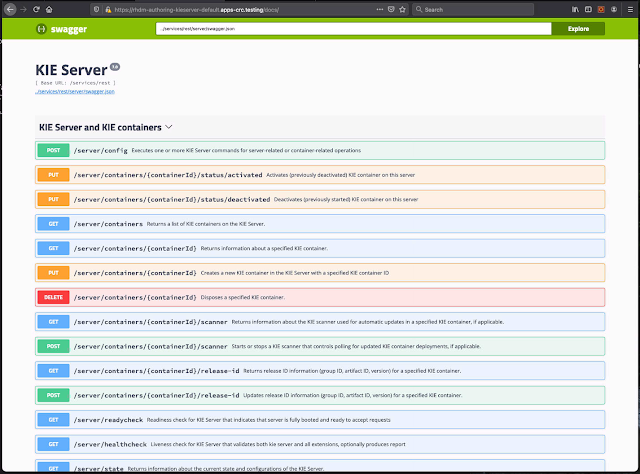Expand GET /server/containers operation
The height and width of the screenshot is (474, 640).
320,224
